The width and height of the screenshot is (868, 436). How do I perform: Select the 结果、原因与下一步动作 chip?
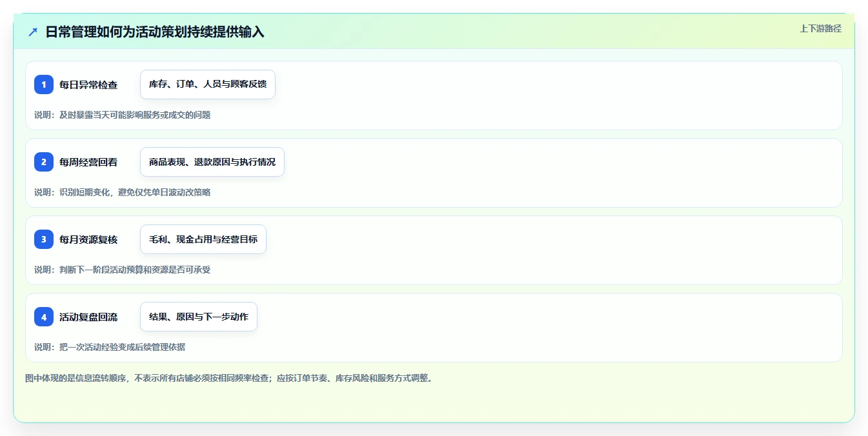199,317
